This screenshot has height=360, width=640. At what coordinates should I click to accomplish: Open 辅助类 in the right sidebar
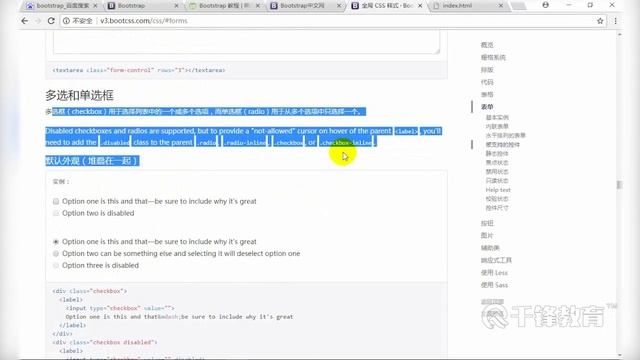[490, 248]
